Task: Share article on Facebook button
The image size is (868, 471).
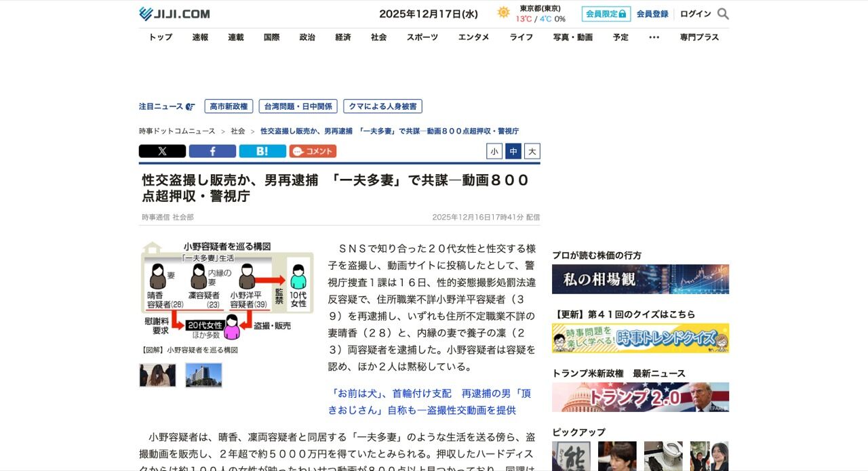Action: (212, 151)
